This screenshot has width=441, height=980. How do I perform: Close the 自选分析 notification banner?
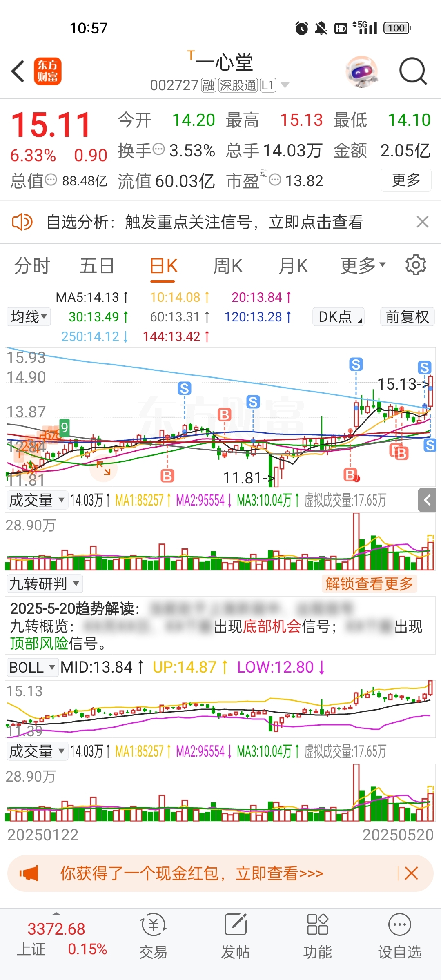[x=422, y=222]
